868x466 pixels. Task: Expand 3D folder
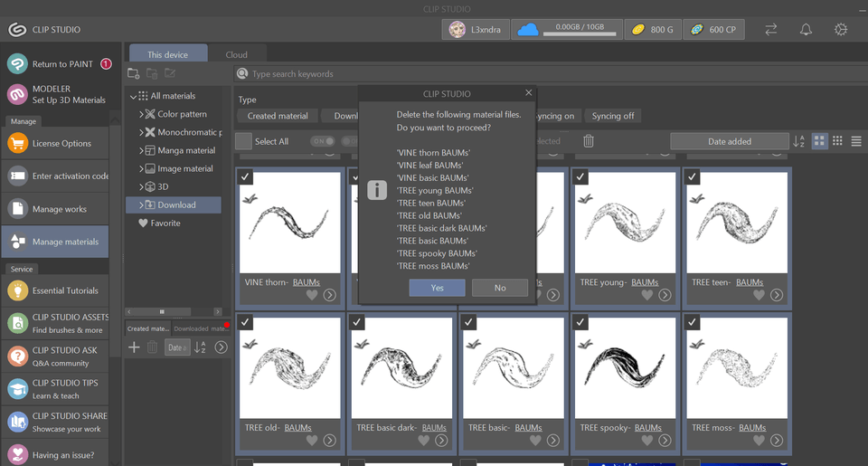click(x=141, y=186)
